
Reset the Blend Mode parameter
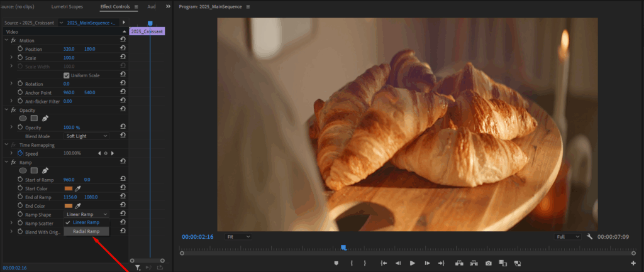(x=123, y=136)
